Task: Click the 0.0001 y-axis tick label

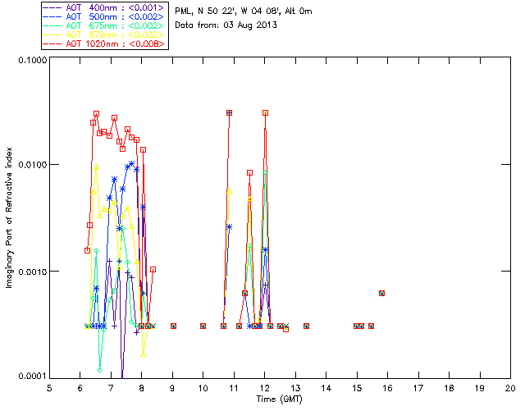Action: click(x=32, y=377)
